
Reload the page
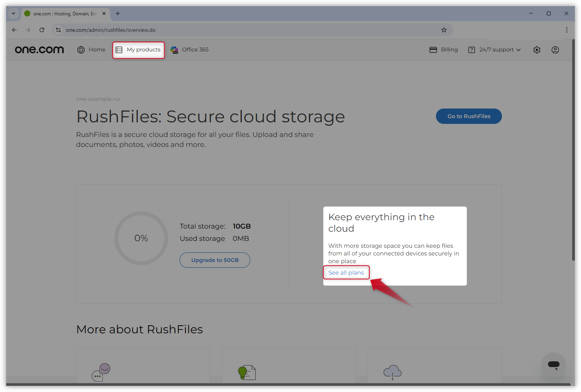(x=41, y=30)
